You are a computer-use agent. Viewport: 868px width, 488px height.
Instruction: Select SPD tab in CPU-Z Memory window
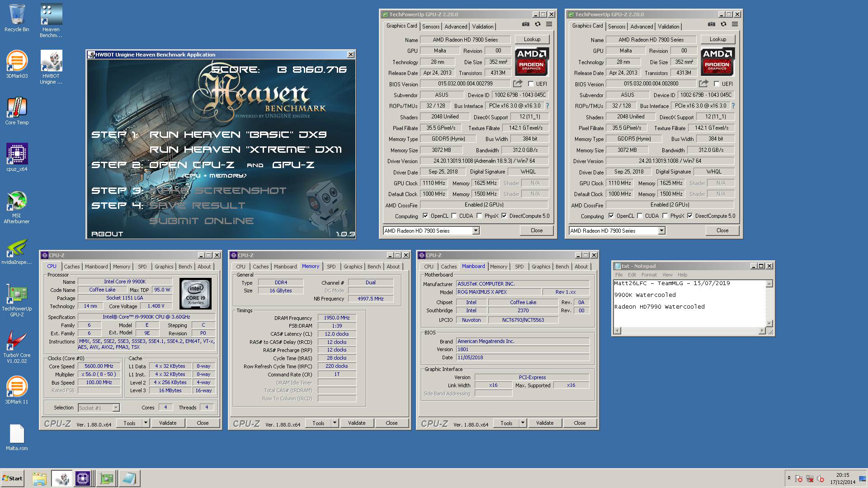(x=331, y=267)
